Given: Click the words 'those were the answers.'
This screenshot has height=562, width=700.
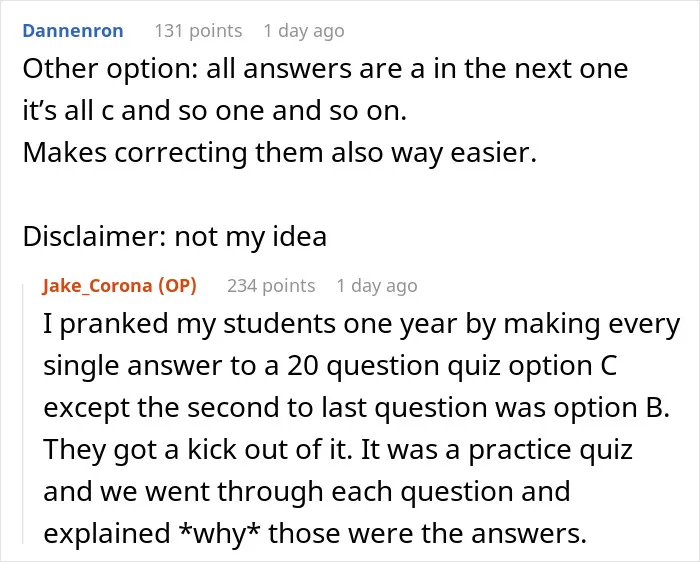Looking at the screenshot, I should [x=427, y=533].
